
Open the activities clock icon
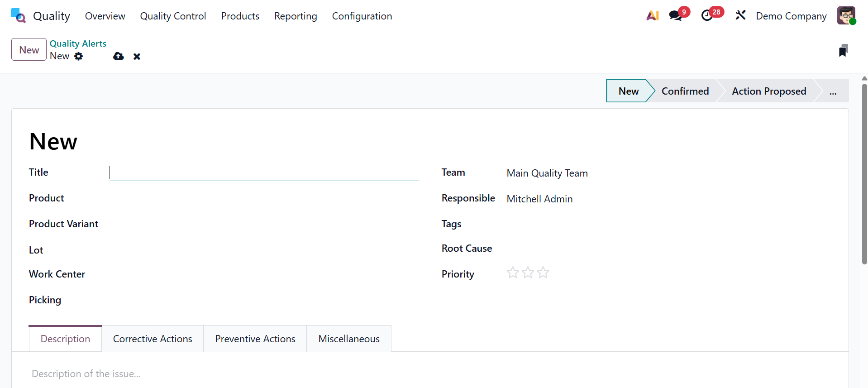click(707, 16)
